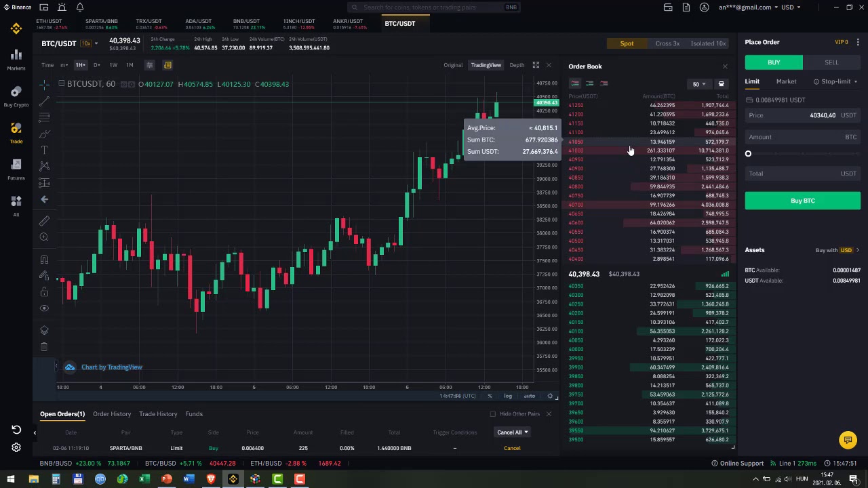Viewport: 868px width, 488px height.
Task: Open the settings gear in sidebar
Action: (x=16, y=447)
